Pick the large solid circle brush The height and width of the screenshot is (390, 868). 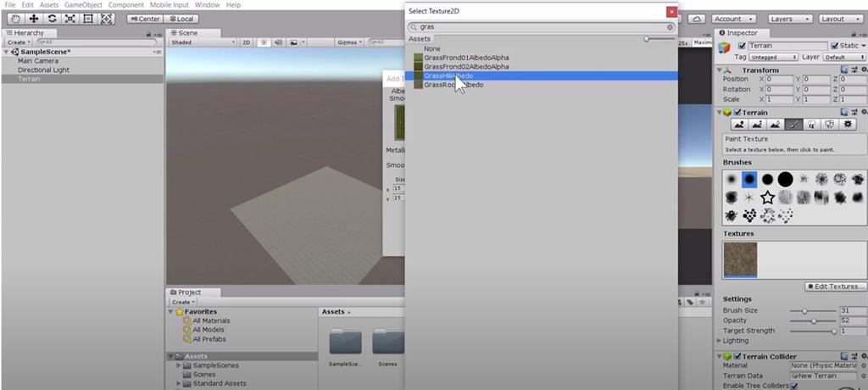point(785,179)
